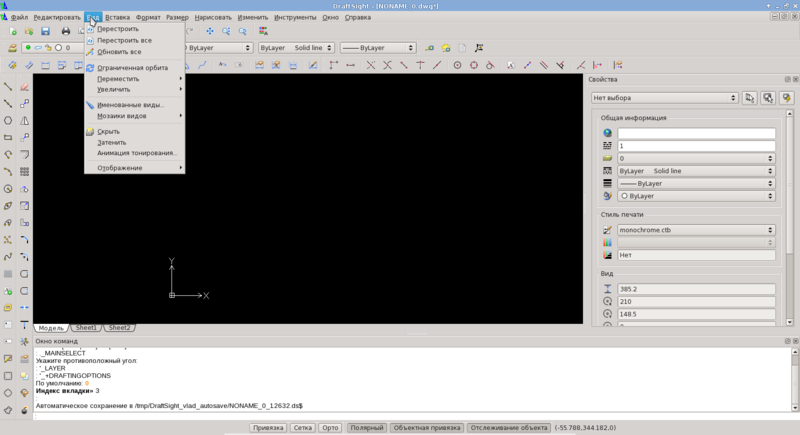Toggle the Привязка snap button
The height and width of the screenshot is (435, 800).
[x=268, y=428]
